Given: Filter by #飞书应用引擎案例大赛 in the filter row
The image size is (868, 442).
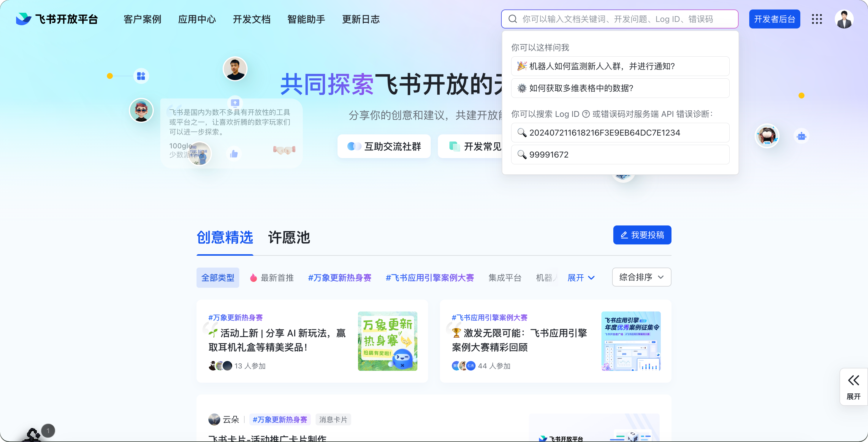Looking at the screenshot, I should [430, 278].
